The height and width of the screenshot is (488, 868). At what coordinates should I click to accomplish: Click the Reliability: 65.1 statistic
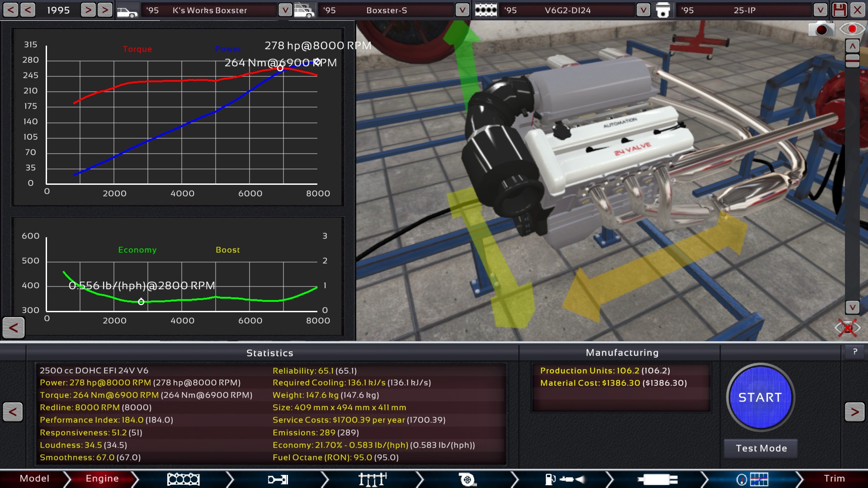coord(315,371)
